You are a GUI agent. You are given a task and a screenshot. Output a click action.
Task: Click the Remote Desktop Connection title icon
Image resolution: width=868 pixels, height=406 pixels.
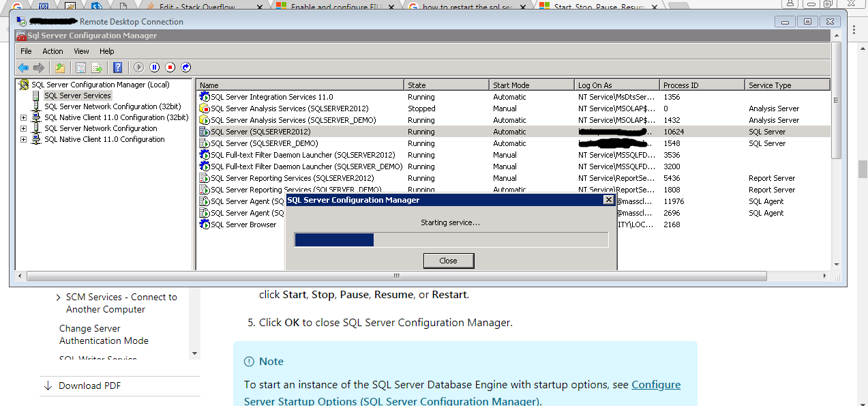pyautogui.click(x=23, y=21)
